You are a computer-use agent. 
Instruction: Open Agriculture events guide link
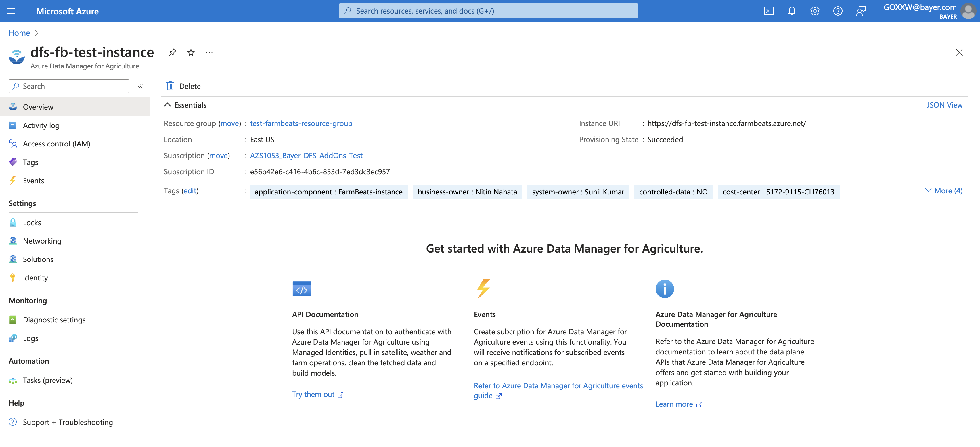pos(558,390)
